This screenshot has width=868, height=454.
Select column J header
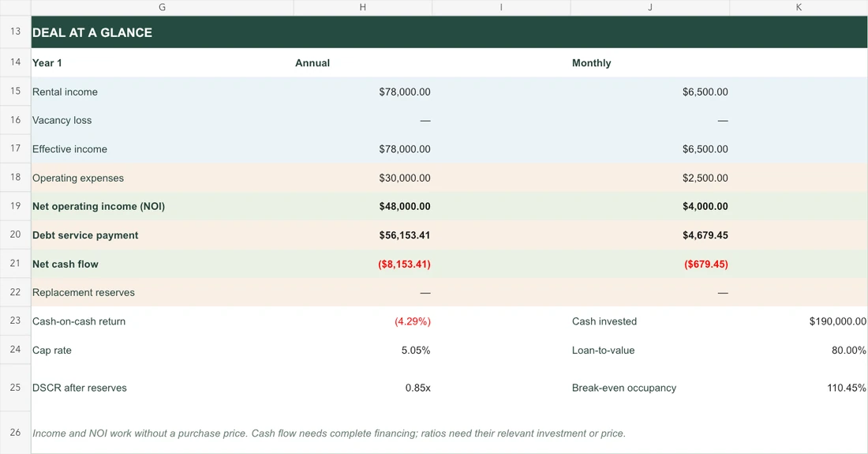(x=650, y=7)
